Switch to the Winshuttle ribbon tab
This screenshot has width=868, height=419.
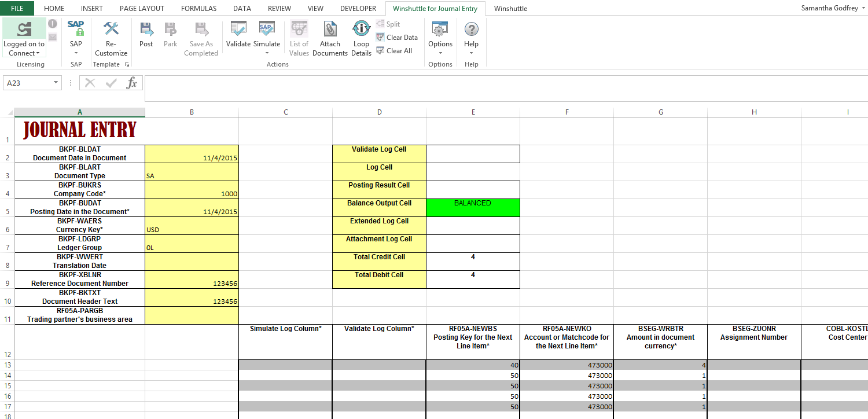coord(510,9)
